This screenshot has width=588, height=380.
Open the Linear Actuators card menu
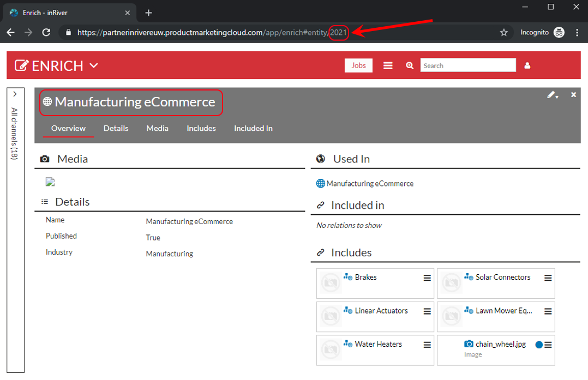(x=427, y=311)
